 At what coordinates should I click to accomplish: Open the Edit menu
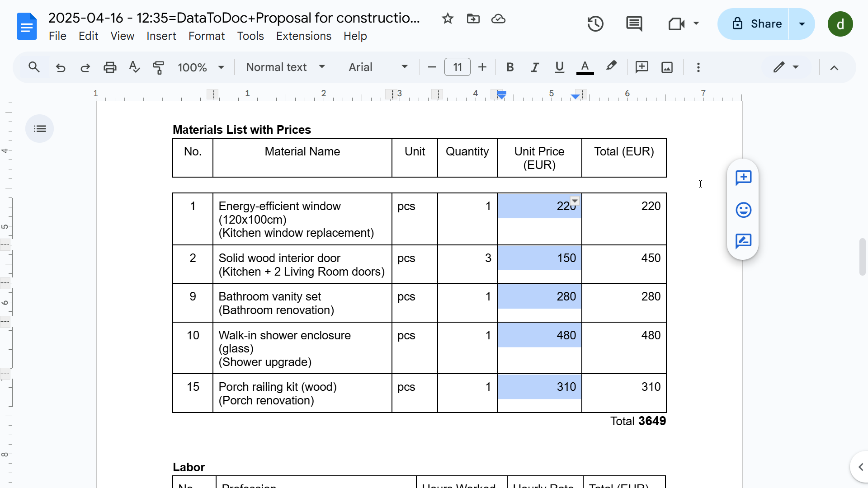click(88, 36)
